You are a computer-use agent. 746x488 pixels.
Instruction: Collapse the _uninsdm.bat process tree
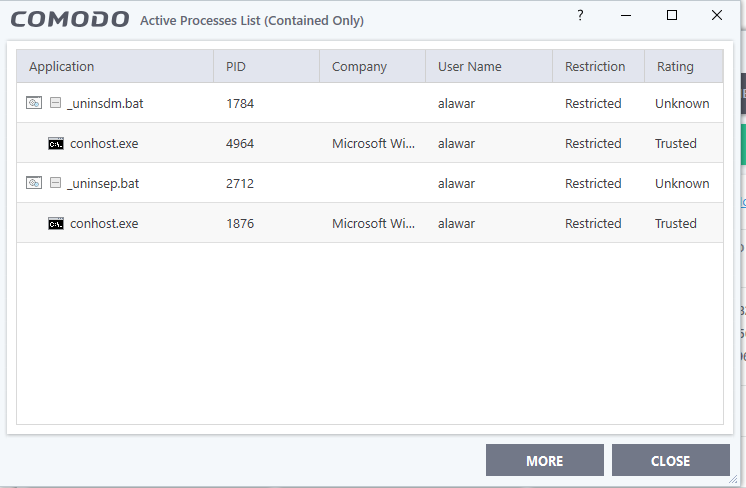pyautogui.click(x=56, y=103)
